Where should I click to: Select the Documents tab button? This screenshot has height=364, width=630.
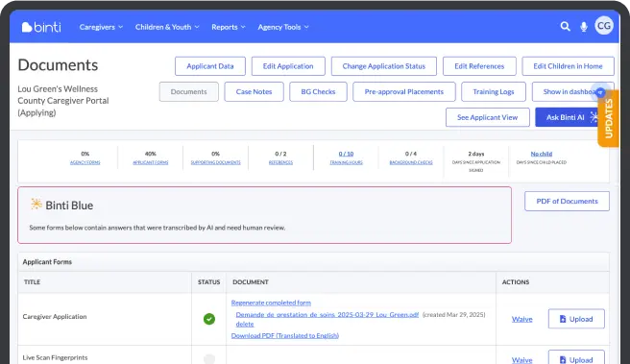[x=189, y=91]
